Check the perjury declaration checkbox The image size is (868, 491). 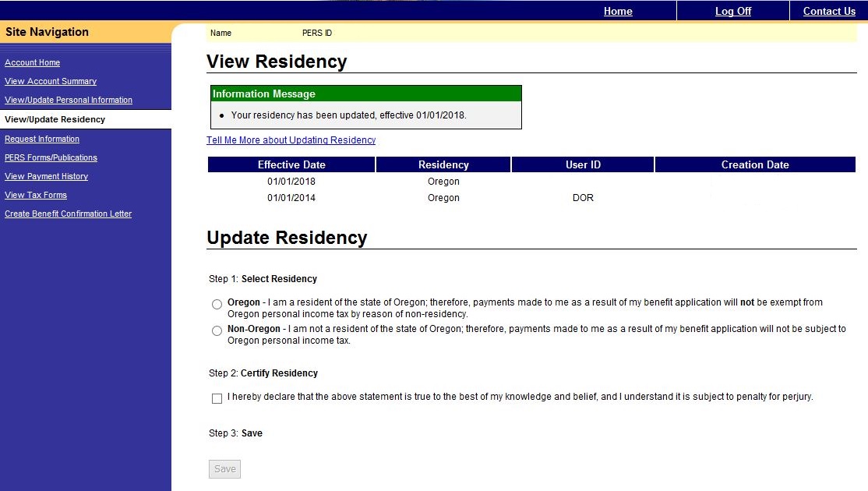217,398
